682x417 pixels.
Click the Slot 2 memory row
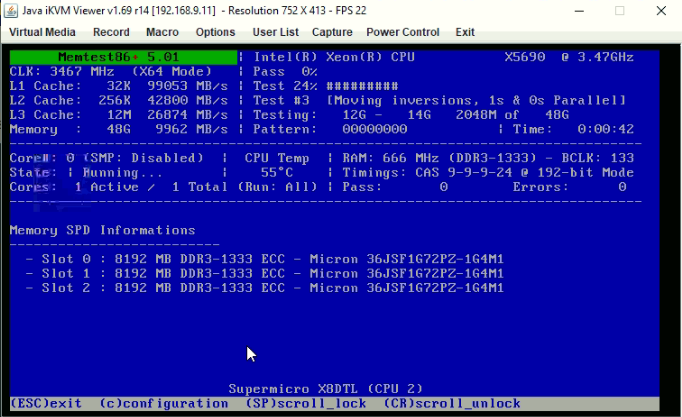click(264, 288)
